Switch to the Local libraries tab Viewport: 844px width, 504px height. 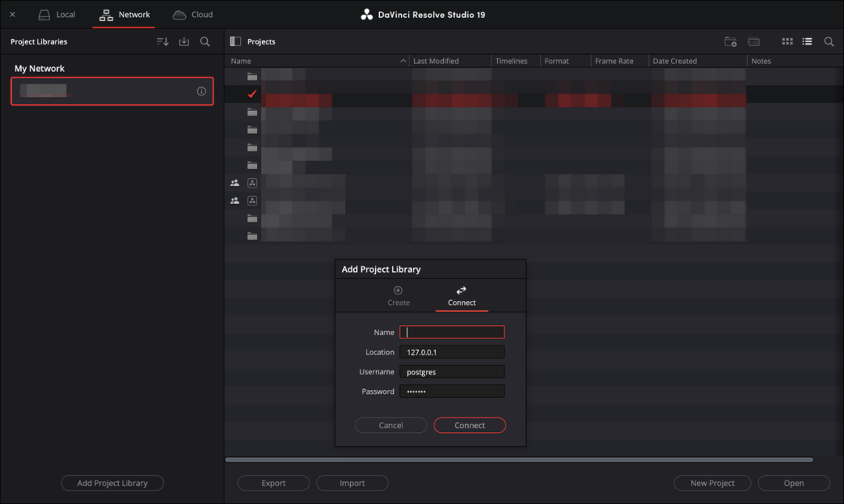click(56, 15)
